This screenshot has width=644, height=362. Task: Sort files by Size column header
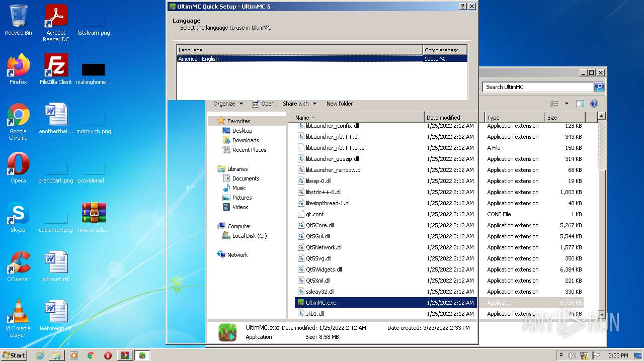(565, 118)
